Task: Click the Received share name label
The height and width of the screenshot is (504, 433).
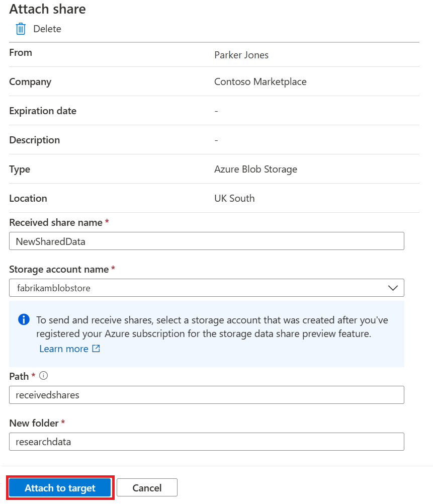Action: [x=55, y=222]
